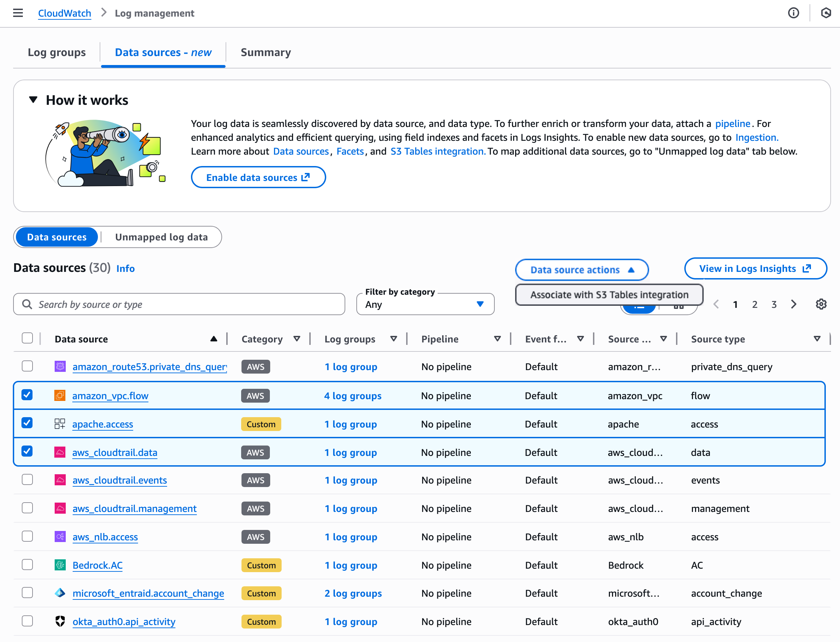Click Enable data sources button

pos(258,177)
